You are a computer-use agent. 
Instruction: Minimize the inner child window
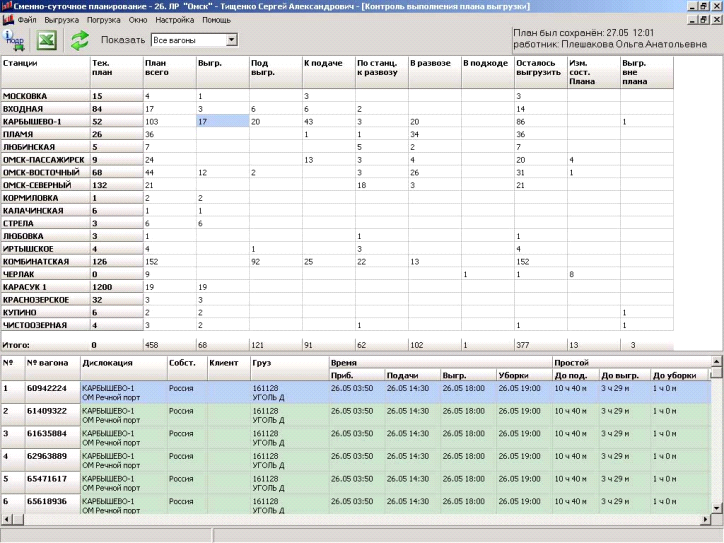(692, 19)
